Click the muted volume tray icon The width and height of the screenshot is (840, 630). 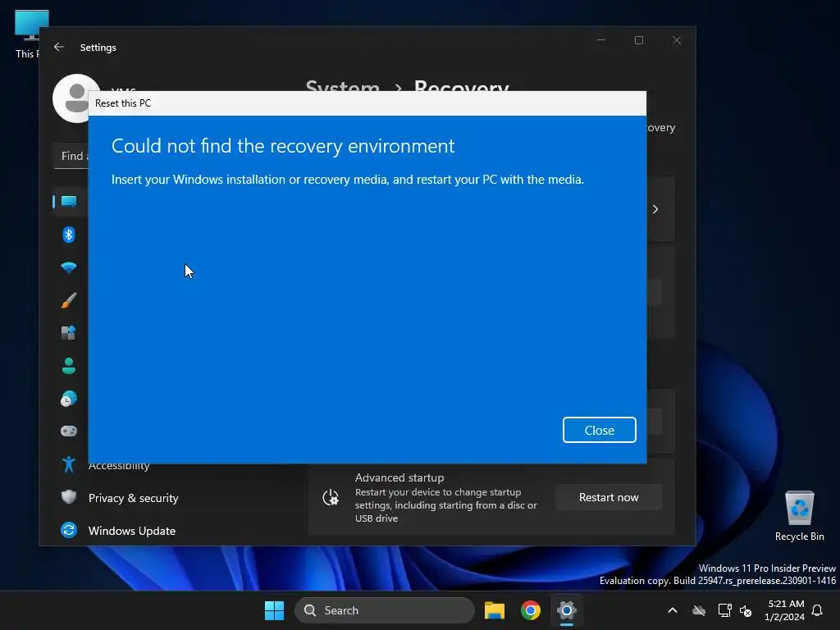click(745, 610)
